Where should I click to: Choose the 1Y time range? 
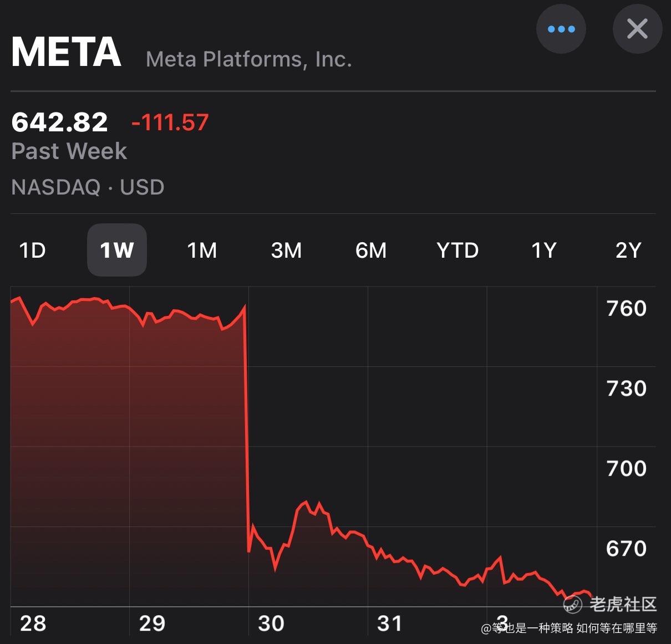point(543,251)
